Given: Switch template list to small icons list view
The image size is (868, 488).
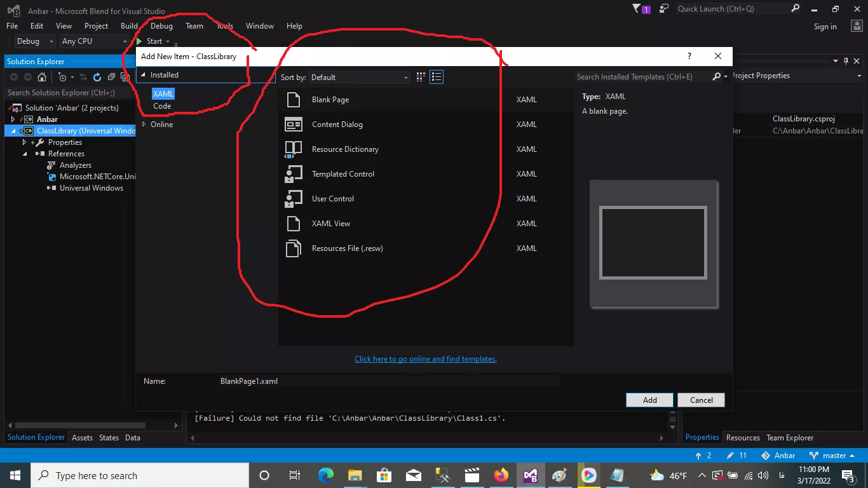Looking at the screenshot, I should 436,77.
